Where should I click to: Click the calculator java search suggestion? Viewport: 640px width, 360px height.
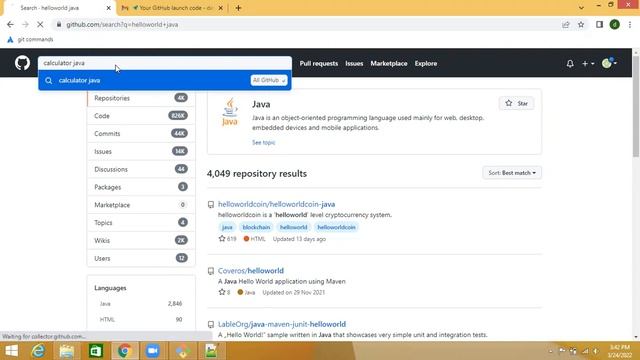click(x=164, y=80)
